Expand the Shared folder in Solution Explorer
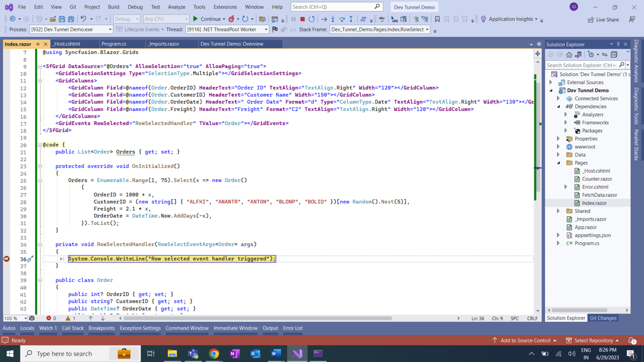The width and height of the screenshot is (644, 362). 558,211
